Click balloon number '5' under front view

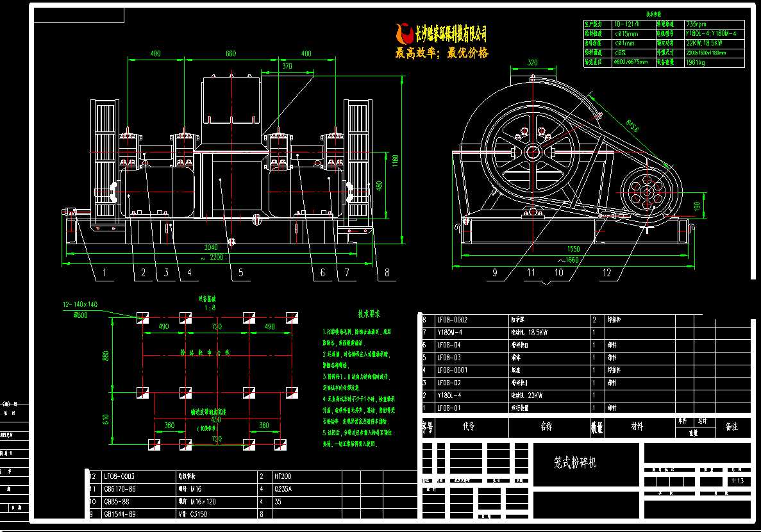(x=240, y=273)
